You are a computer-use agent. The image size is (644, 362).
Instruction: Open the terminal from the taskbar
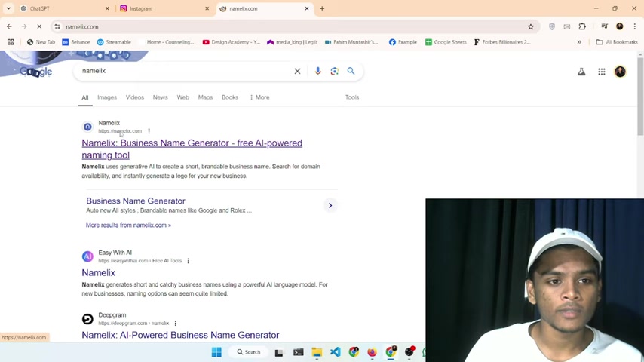[298, 352]
